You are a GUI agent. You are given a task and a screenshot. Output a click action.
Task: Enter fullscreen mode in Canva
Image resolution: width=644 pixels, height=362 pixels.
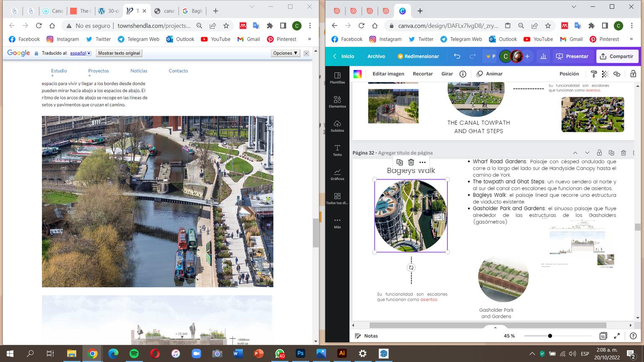pos(617,336)
